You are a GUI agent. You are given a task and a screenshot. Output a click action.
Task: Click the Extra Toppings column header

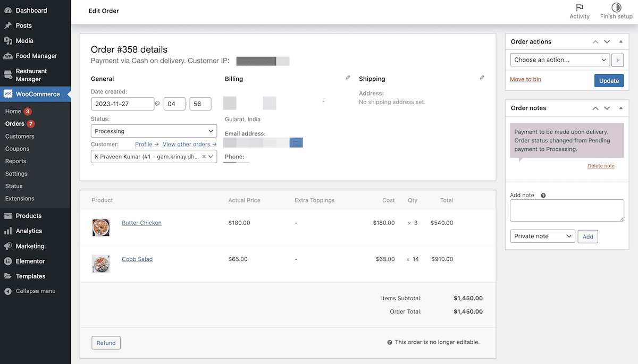314,200
